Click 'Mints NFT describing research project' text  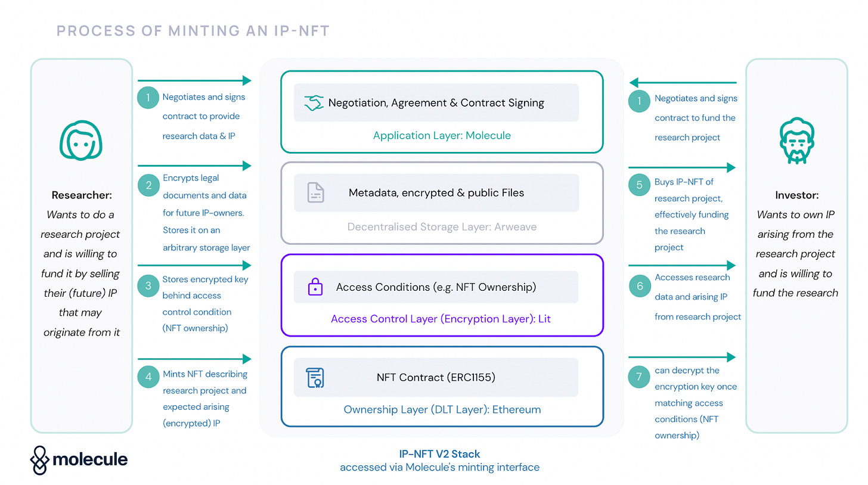(x=204, y=383)
